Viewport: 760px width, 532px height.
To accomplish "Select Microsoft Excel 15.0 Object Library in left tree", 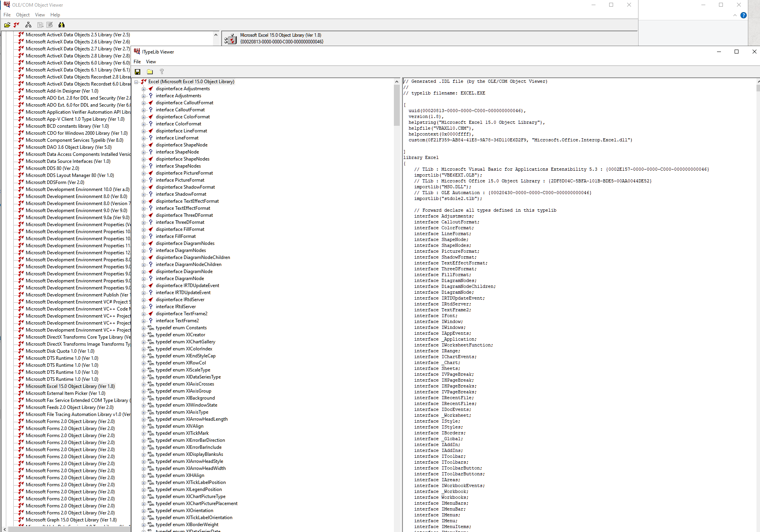I will pos(70,386).
